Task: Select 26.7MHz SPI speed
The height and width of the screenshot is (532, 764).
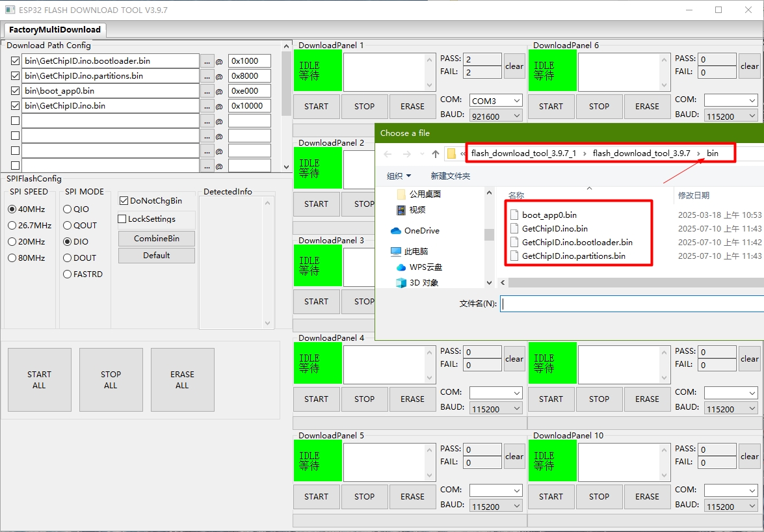Action: [12, 226]
